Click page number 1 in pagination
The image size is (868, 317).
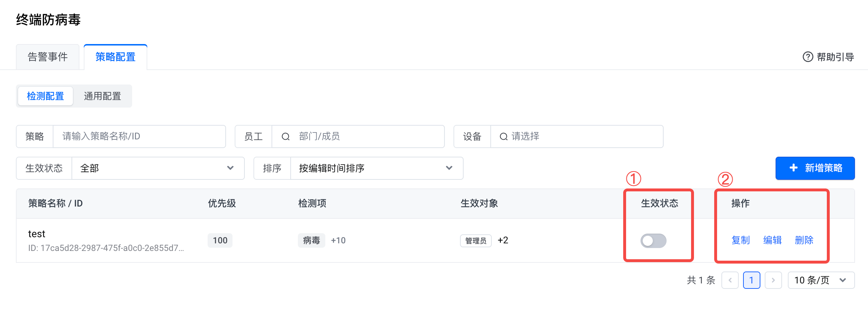coord(751,280)
